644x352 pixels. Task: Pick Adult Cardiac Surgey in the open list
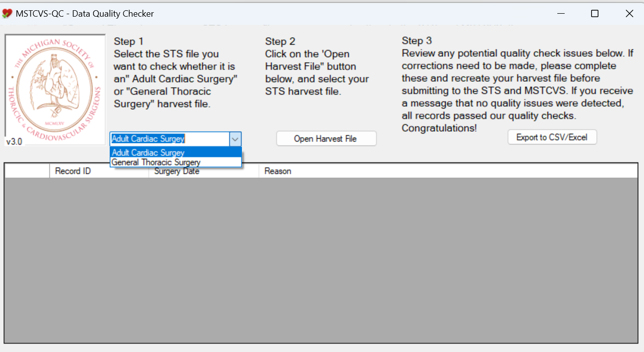click(148, 153)
